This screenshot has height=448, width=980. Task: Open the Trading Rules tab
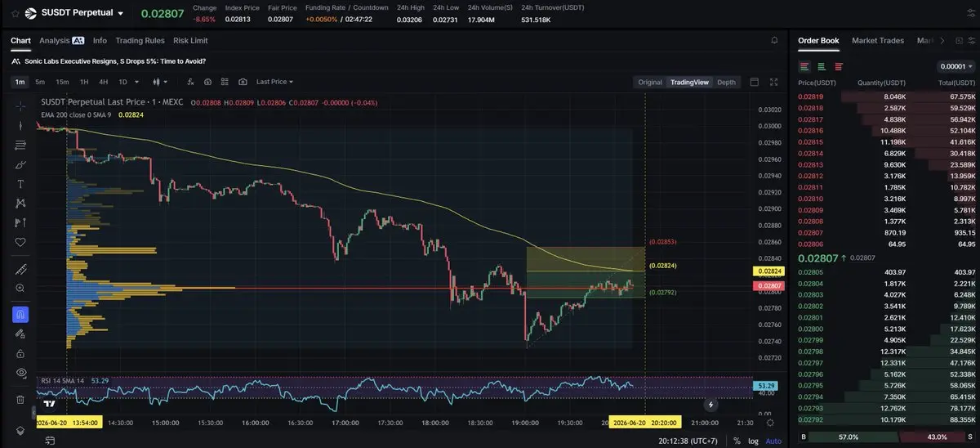[140, 40]
